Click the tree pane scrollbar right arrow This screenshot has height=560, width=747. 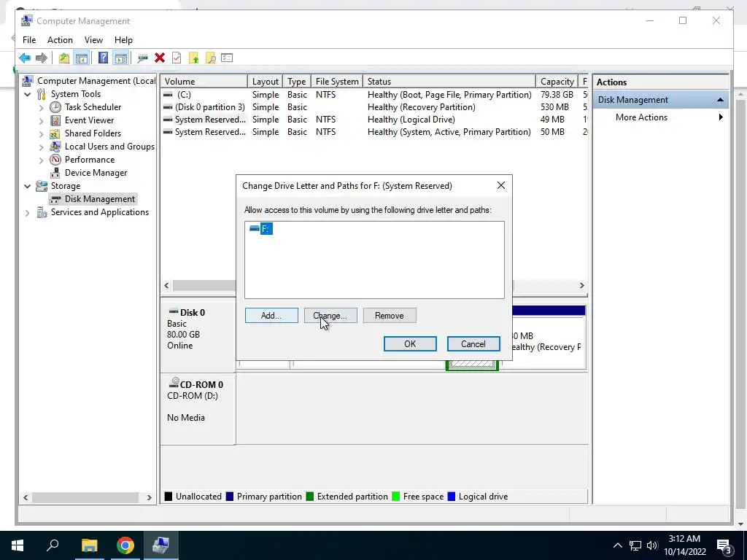point(149,497)
